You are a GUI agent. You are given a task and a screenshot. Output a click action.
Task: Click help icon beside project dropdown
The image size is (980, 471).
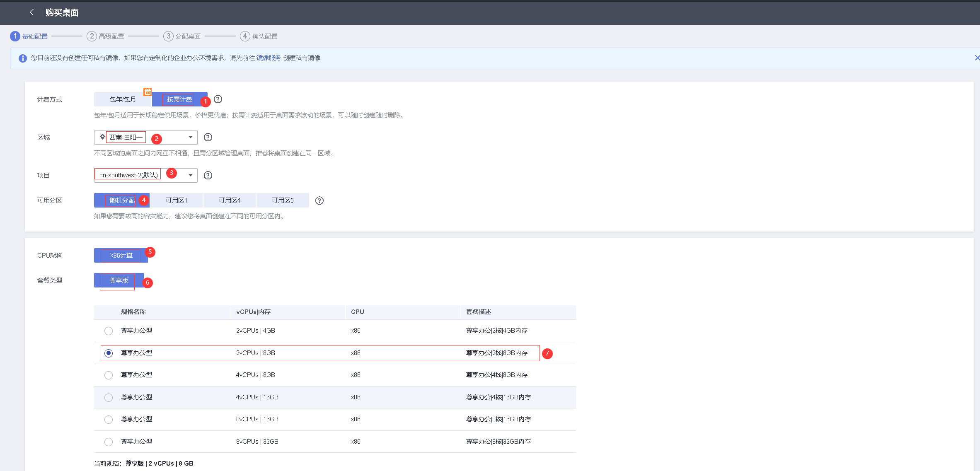click(x=208, y=176)
